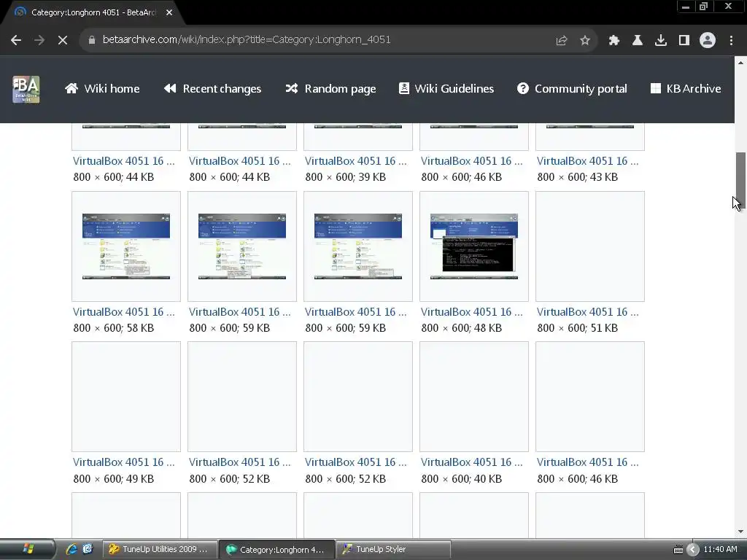747x560 pixels.
Task: Launch Internet Explorer from quick launch
Action: point(71,549)
